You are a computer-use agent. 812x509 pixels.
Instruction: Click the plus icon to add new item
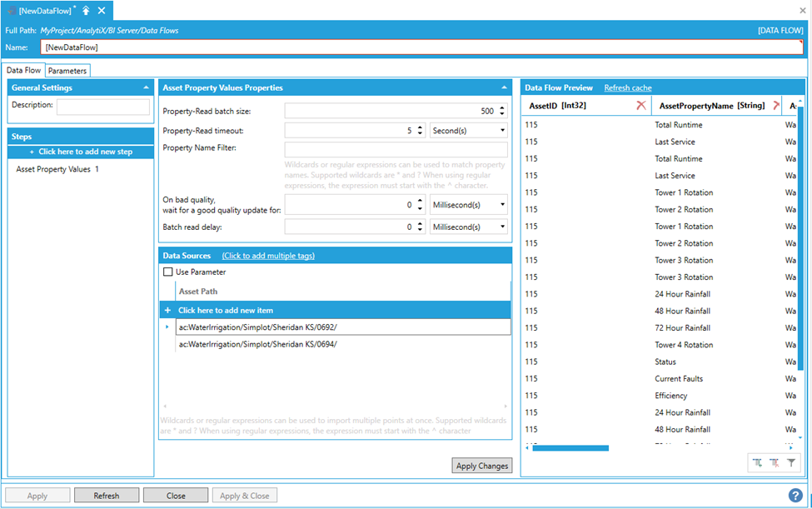[x=167, y=310]
